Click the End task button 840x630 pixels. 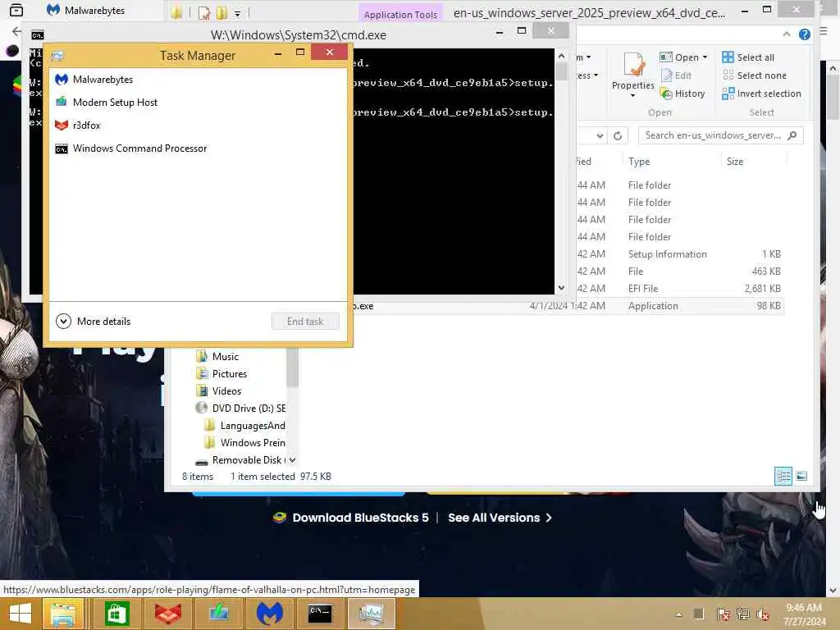(305, 322)
